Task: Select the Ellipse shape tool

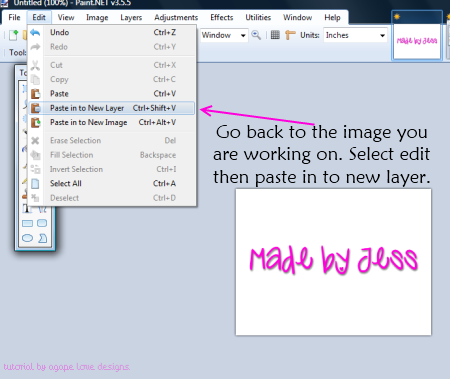Action: click(27, 238)
